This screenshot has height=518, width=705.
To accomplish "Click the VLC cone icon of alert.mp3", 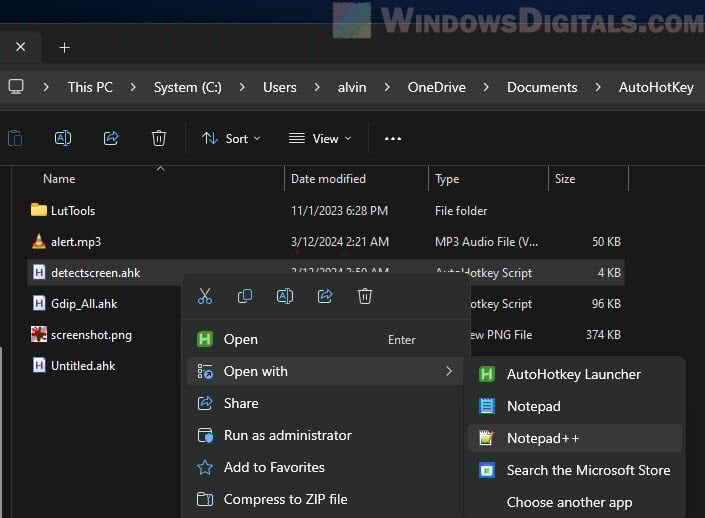I will tap(39, 241).
